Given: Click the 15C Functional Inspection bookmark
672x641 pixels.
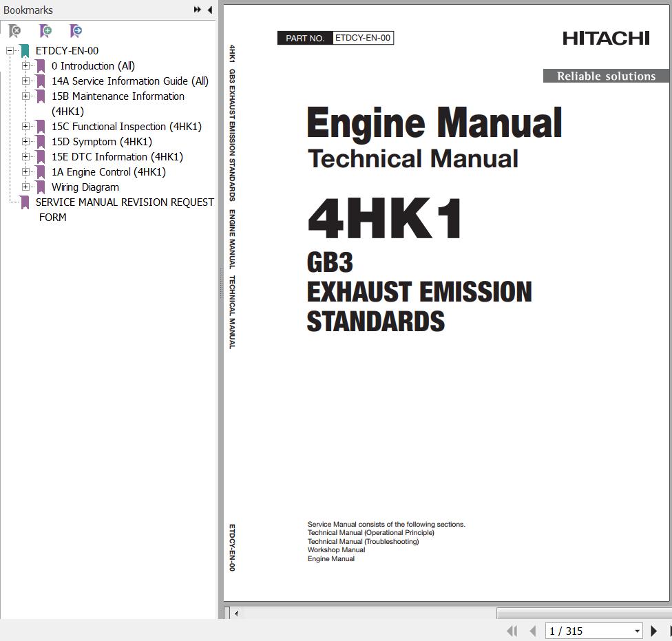Looking at the screenshot, I should click(x=126, y=127).
